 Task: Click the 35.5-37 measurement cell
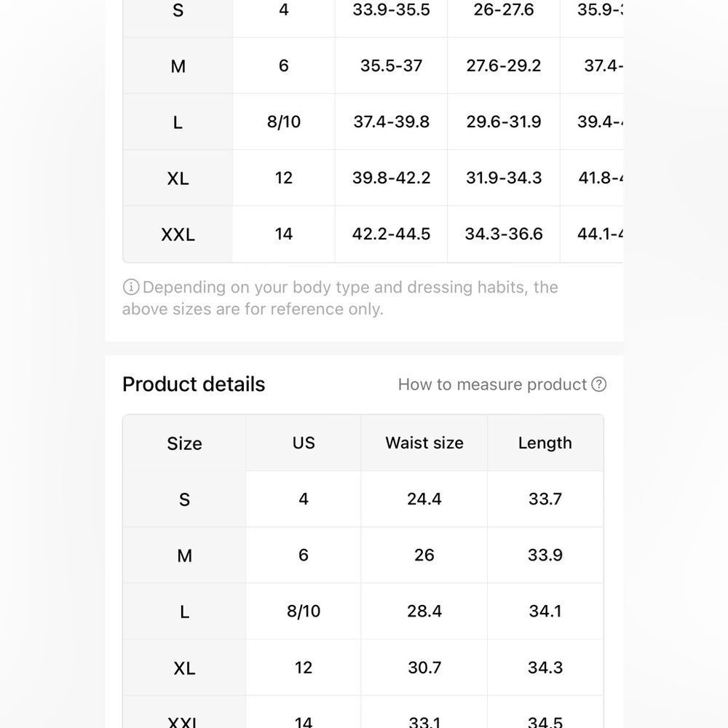tap(391, 66)
